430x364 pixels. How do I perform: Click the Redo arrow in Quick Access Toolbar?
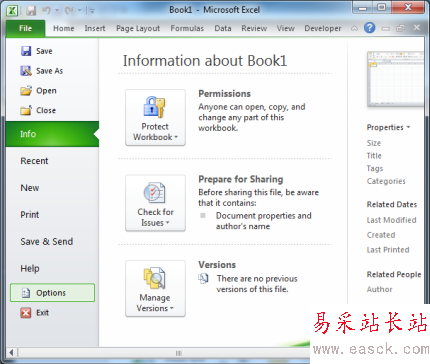pyautogui.click(x=69, y=11)
